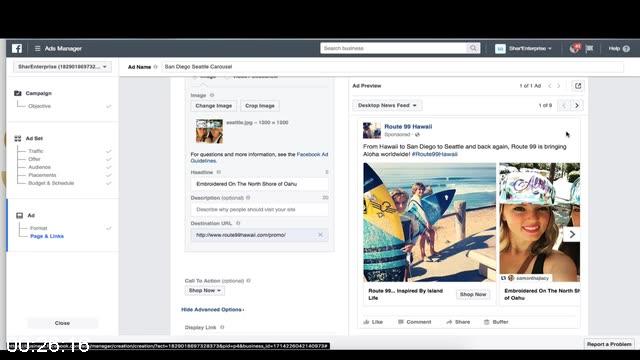
Task: Click the Facebook logo icon
Action: (x=17, y=48)
